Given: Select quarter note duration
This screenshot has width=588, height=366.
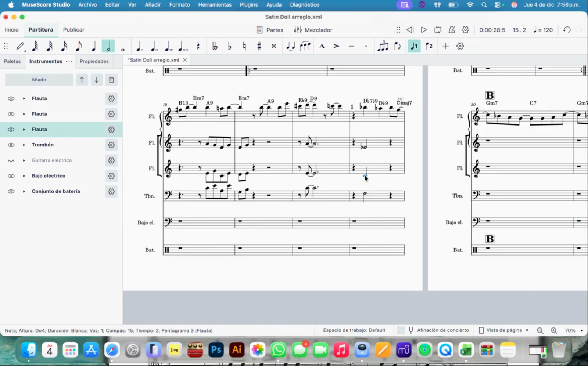Looking at the screenshot, I should point(93,46).
